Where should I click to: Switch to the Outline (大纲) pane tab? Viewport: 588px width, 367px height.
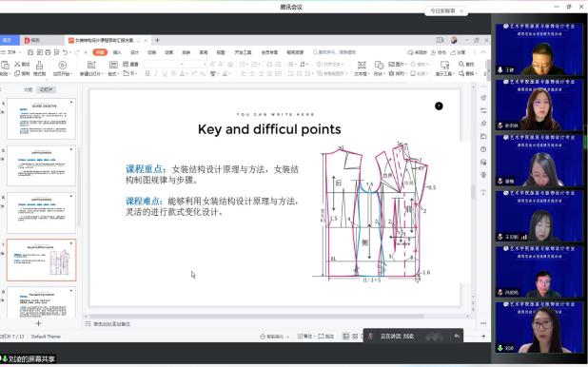click(29, 89)
